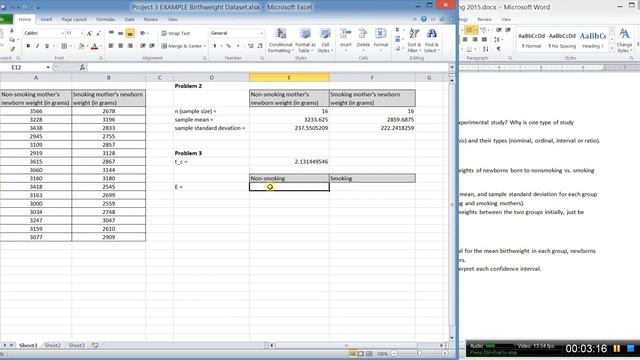Switch to Sheet3 worksheet tab
This screenshot has width=640, height=360.
[76, 345]
